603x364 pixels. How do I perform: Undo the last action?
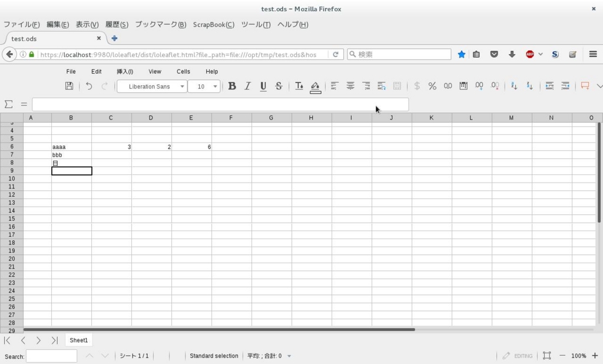coord(89,86)
